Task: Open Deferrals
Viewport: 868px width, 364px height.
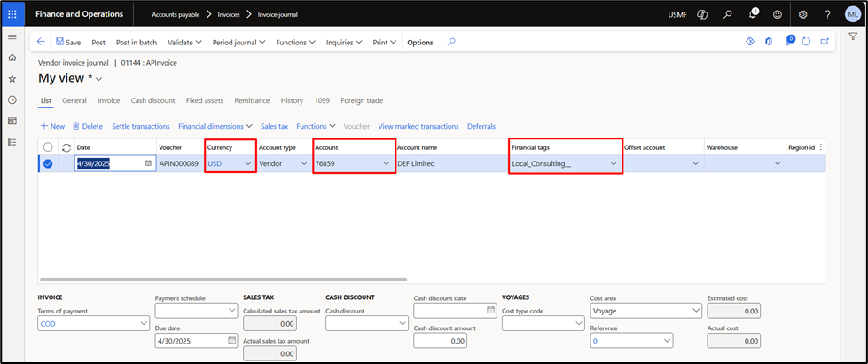Action: click(481, 126)
